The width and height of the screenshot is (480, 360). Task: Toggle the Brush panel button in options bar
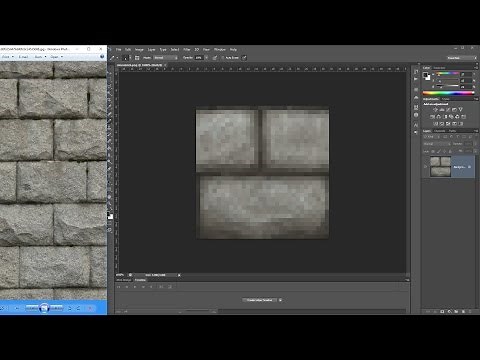tap(137, 58)
